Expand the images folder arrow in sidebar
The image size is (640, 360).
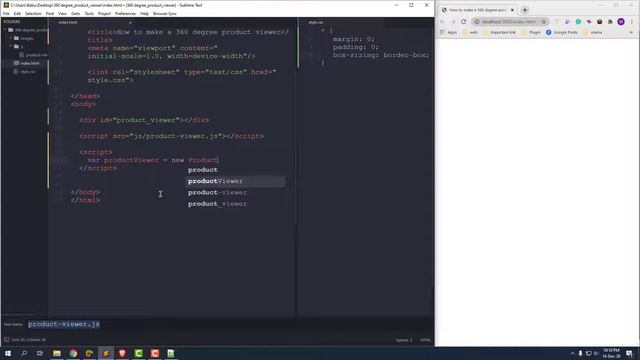point(11,38)
